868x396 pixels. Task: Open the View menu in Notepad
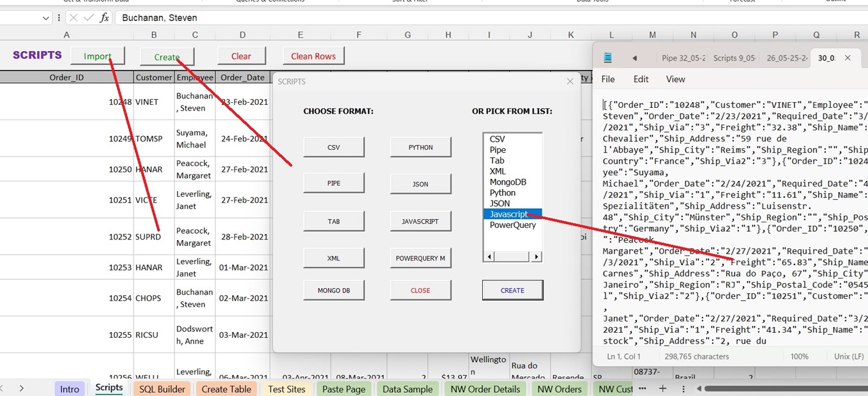tap(675, 79)
